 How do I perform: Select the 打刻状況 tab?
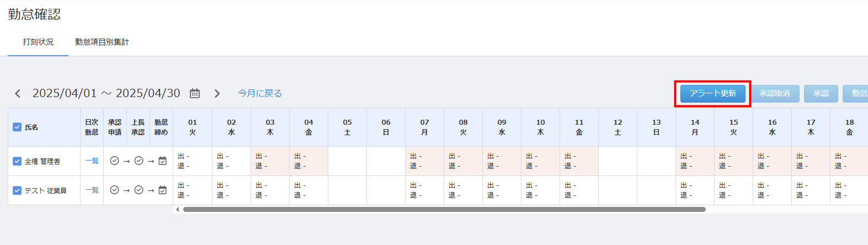coord(38,42)
